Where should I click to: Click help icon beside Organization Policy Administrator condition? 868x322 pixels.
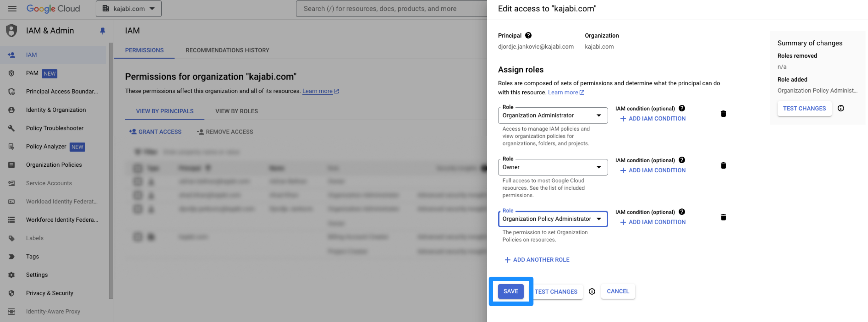tap(682, 212)
